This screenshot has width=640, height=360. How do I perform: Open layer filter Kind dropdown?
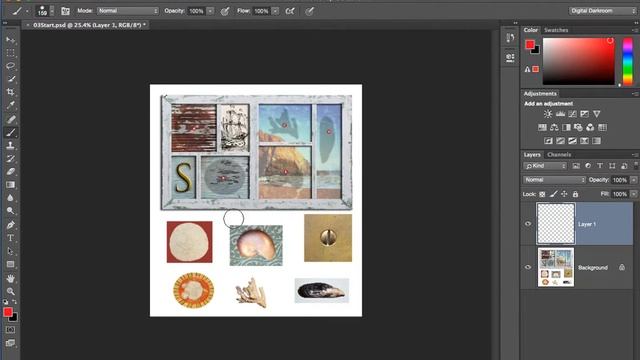(x=545, y=166)
